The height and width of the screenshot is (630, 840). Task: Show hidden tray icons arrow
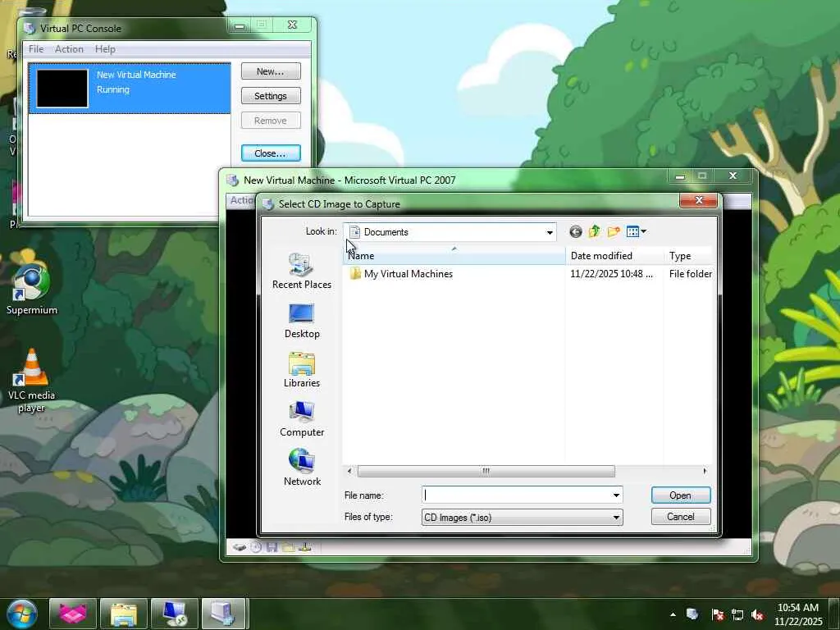tap(673, 614)
